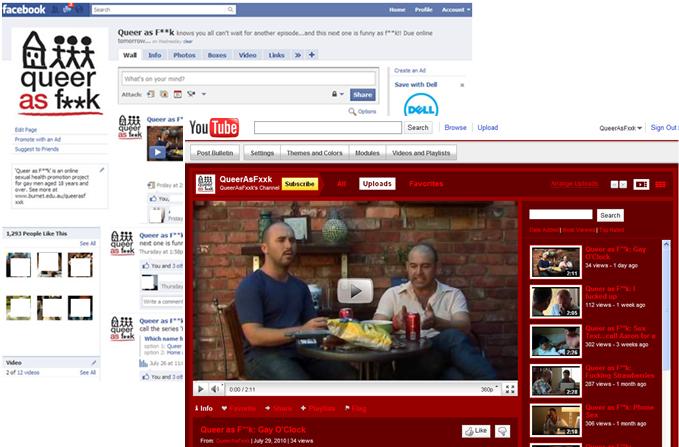Open the 360p video quality menu
The image size is (679, 447).
tap(487, 389)
